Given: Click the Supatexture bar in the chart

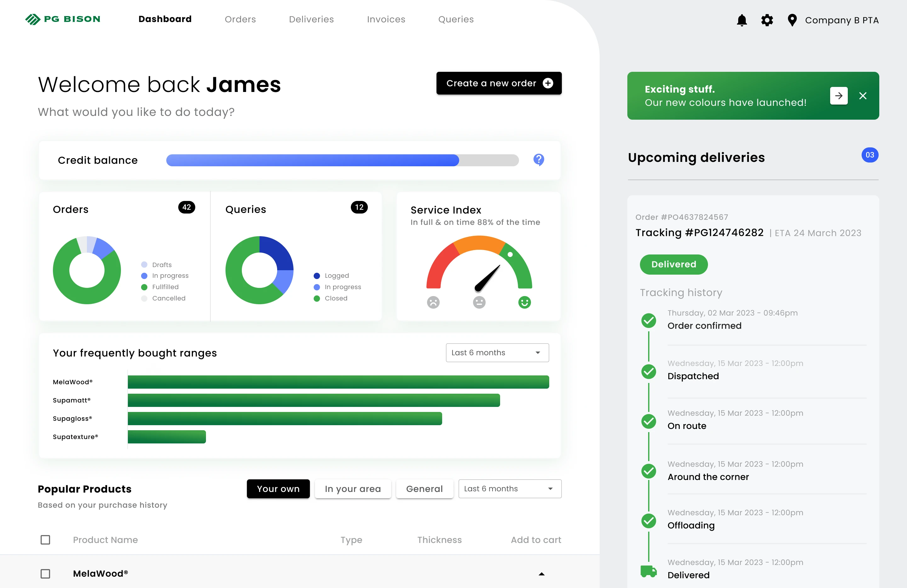Looking at the screenshot, I should (167, 437).
